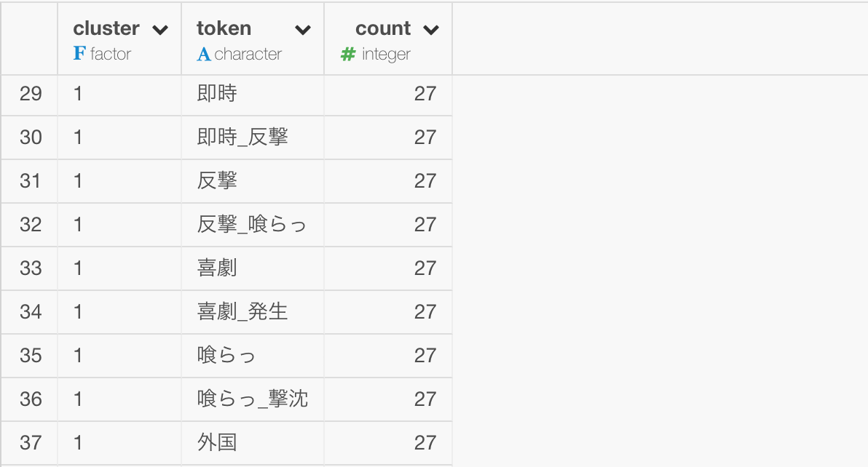868x467 pixels.
Task: Select the token column header name
Action: [224, 28]
